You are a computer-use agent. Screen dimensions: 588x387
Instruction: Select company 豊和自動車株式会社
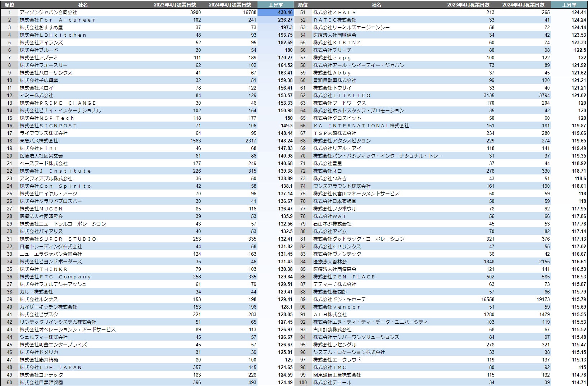point(335,80)
